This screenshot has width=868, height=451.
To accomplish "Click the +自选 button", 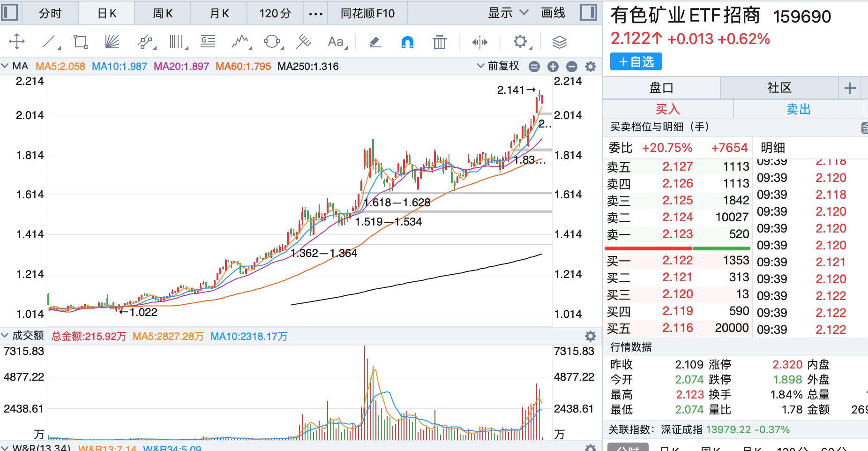I will 636,61.
